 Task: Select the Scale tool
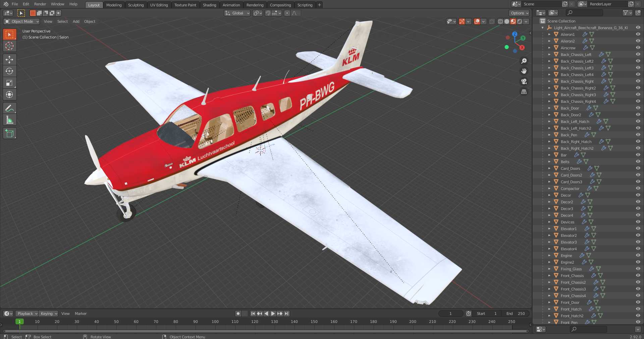point(9,83)
